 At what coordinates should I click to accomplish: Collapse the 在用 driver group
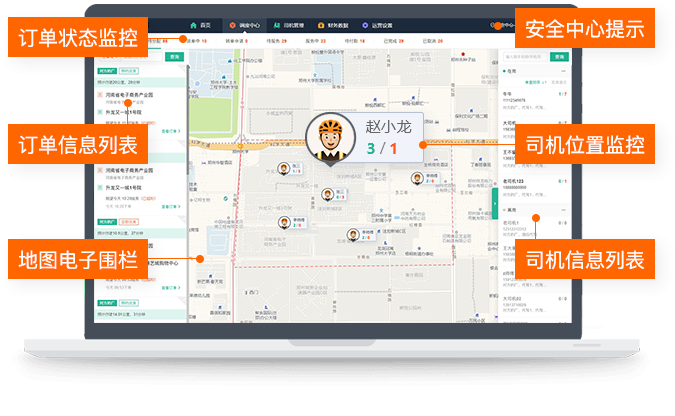[563, 72]
